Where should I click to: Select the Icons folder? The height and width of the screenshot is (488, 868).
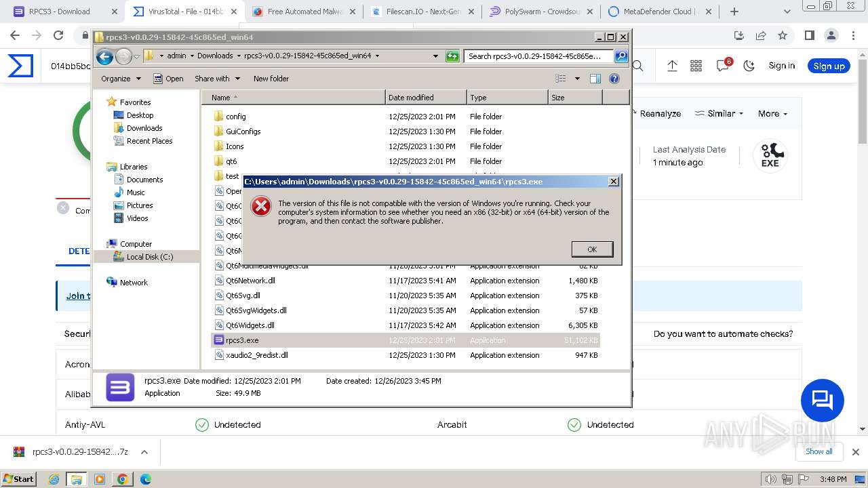pyautogui.click(x=235, y=146)
